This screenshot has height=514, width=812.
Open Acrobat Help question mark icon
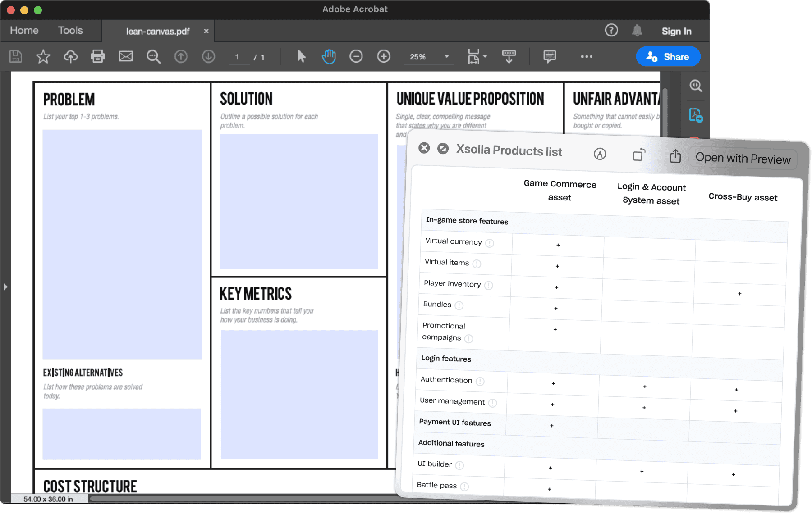[x=611, y=30]
